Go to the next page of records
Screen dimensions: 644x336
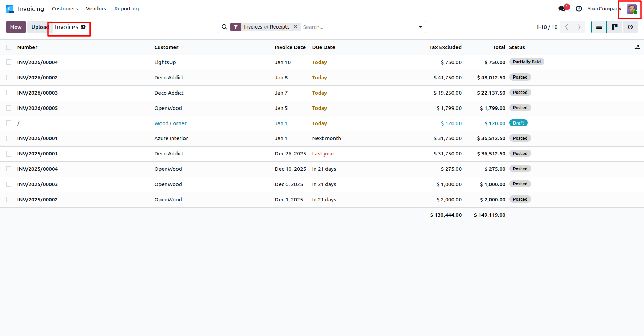click(x=579, y=27)
